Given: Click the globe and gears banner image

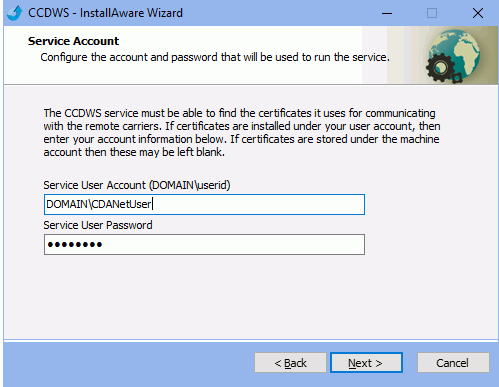Looking at the screenshot, I should tap(453, 55).
